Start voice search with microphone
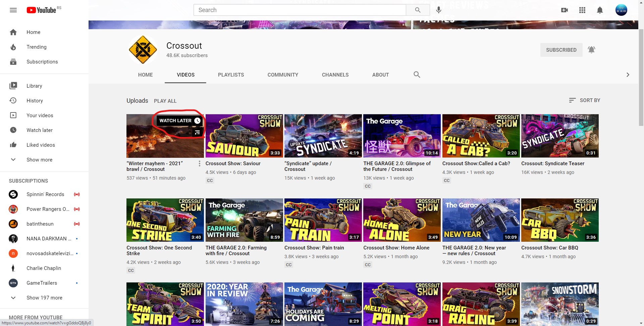The image size is (644, 326). (x=438, y=10)
